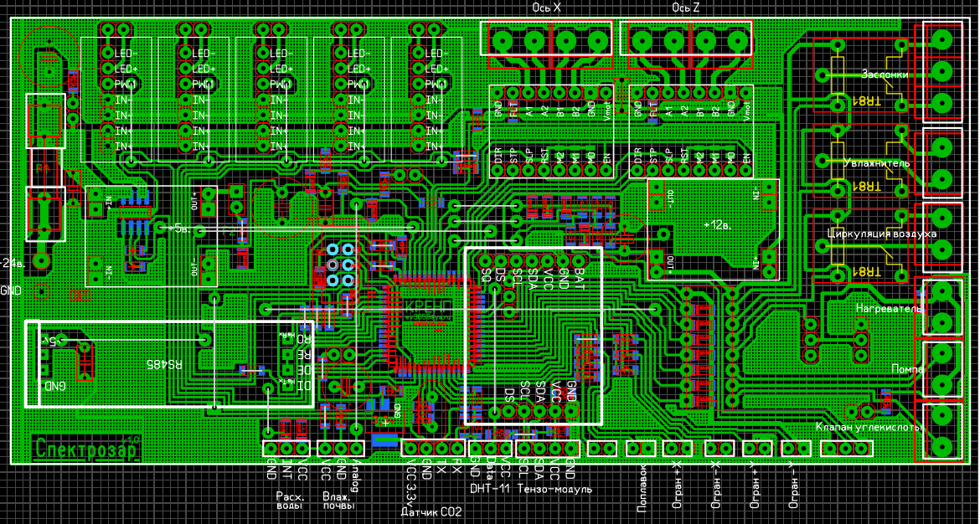Click the 'Датчик CO2' connector label
The width and height of the screenshot is (980, 524).
pos(431,511)
